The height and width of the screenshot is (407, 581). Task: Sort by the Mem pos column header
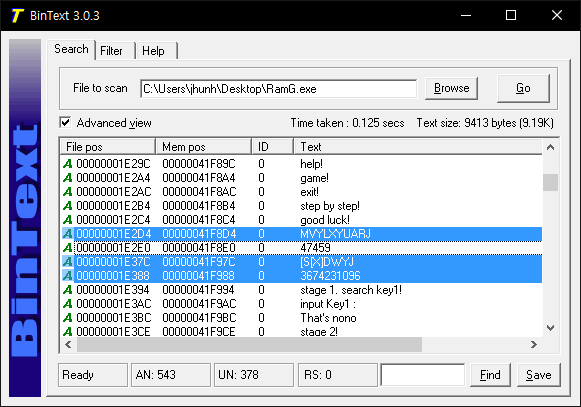[x=203, y=147]
